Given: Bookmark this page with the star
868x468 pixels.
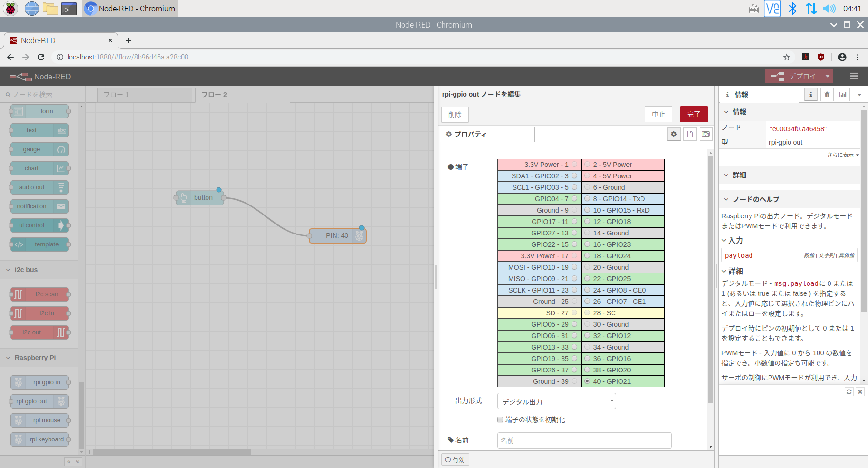Looking at the screenshot, I should point(787,57).
